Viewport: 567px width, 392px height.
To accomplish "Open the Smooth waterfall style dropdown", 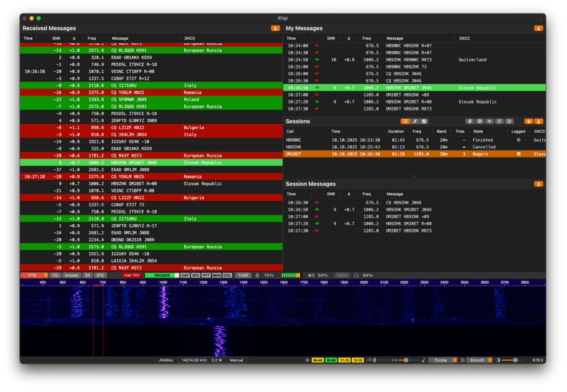I will (479, 360).
